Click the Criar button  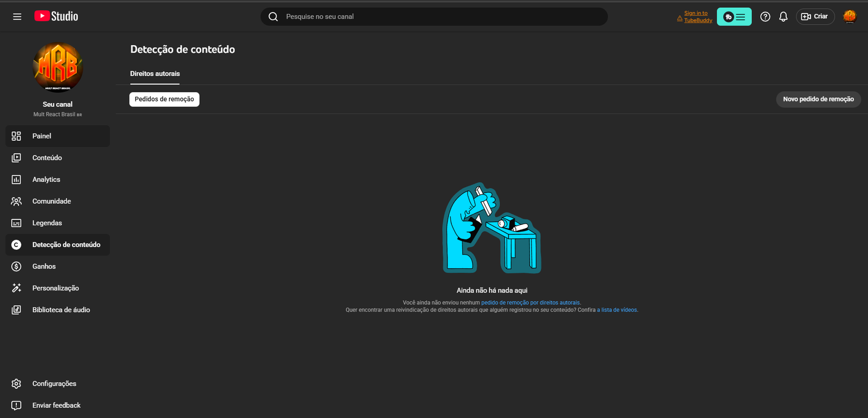pyautogui.click(x=815, y=17)
